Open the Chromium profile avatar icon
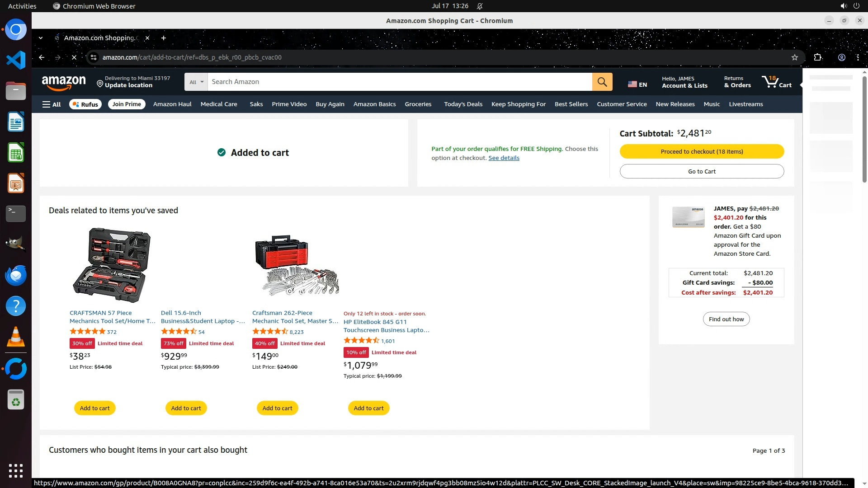This screenshot has height=488, width=868. point(841,57)
